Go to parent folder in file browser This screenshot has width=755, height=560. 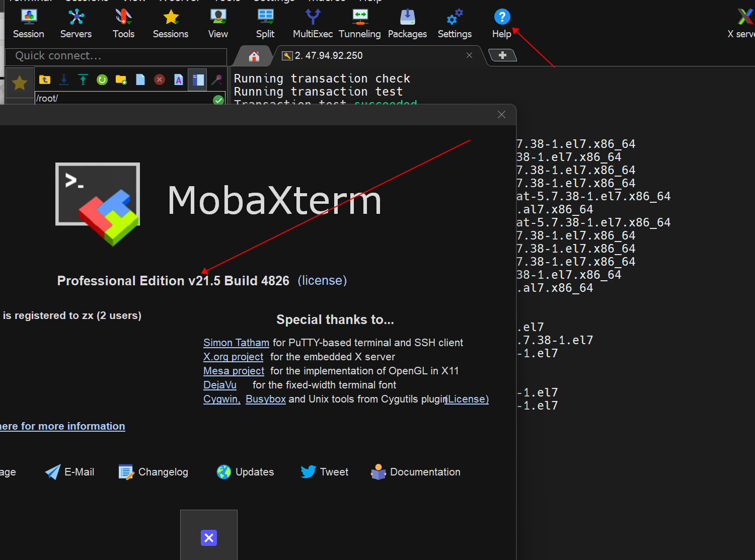click(x=45, y=79)
